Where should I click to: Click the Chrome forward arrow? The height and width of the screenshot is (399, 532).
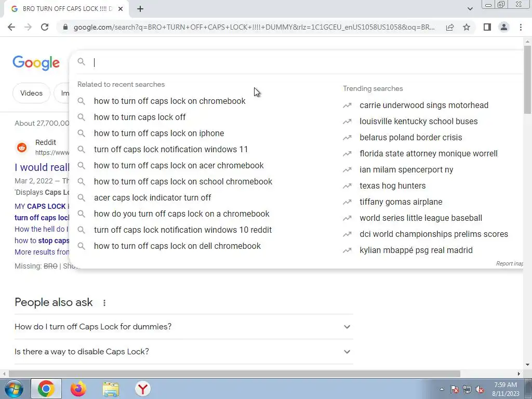pos(28,27)
